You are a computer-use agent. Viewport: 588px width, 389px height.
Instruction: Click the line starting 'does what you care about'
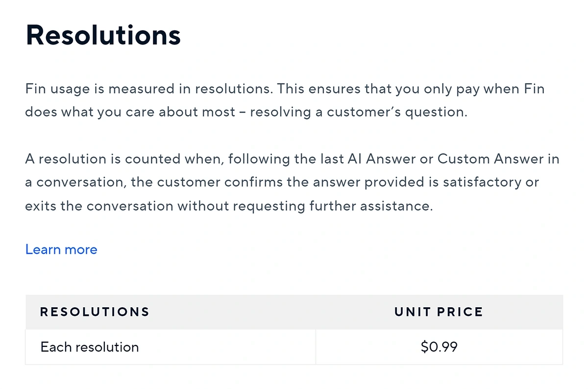click(246, 112)
